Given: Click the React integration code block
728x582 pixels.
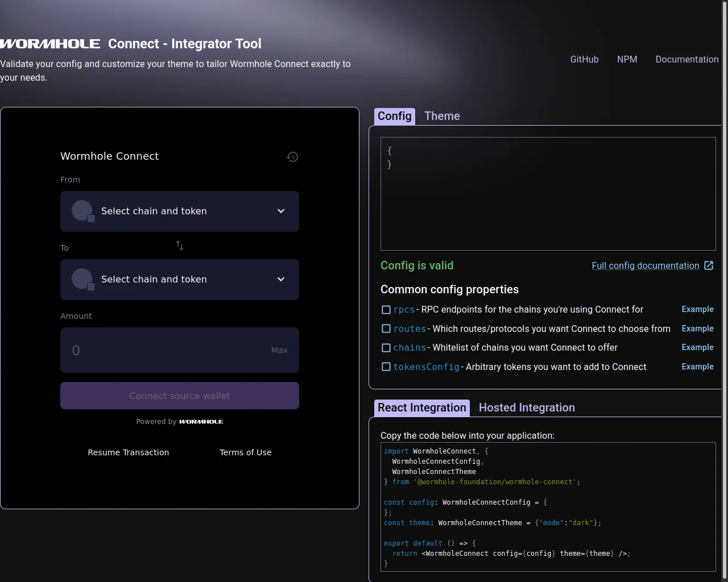Looking at the screenshot, I should [548, 507].
